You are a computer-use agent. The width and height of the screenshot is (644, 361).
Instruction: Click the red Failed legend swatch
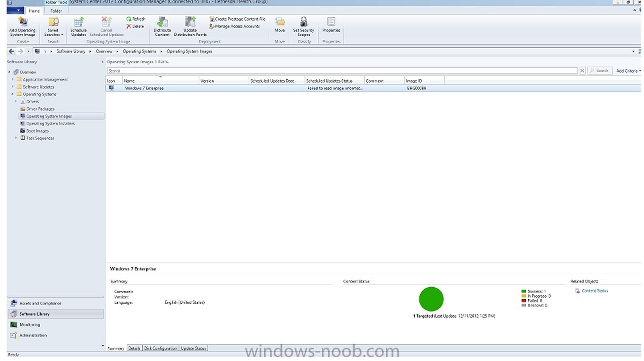pos(523,300)
